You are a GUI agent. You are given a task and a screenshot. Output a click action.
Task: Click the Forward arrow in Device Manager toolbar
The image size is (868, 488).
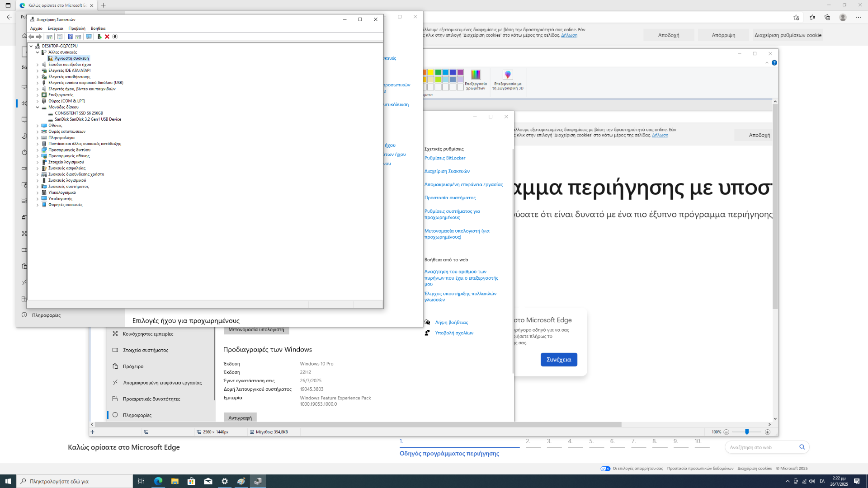39,37
